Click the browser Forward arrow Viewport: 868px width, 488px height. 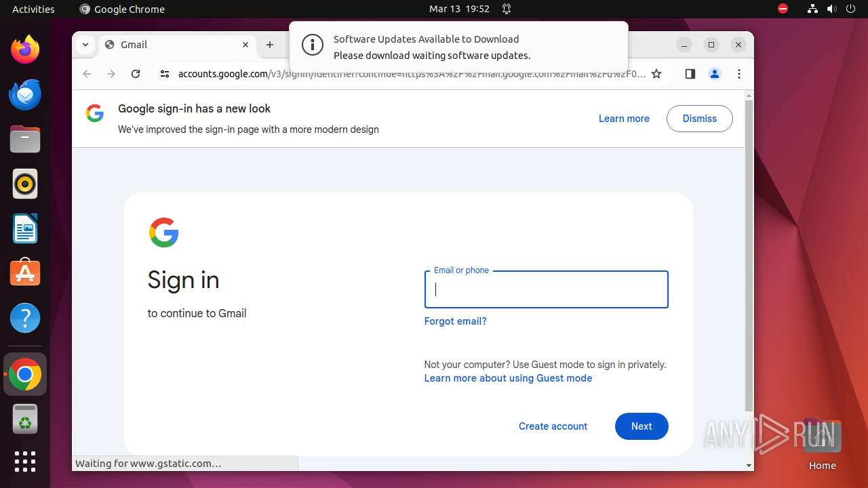pos(111,74)
